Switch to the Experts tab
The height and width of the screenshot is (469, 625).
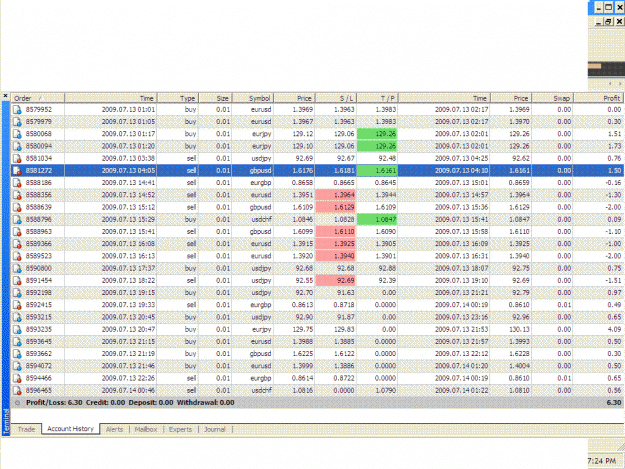coord(180,429)
